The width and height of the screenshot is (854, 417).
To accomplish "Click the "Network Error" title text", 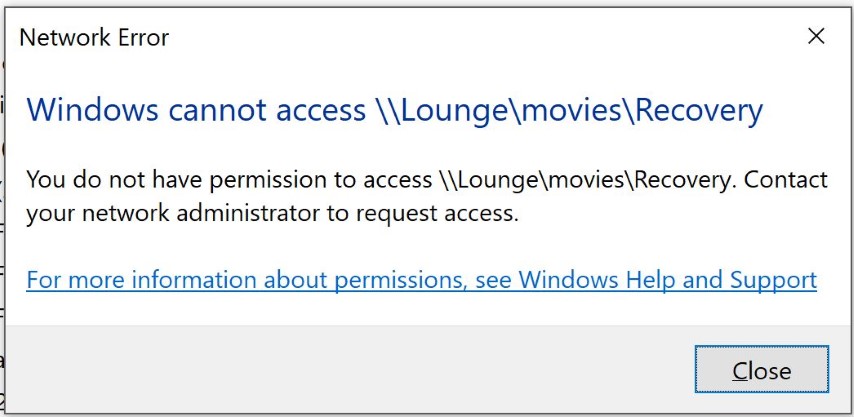I will pyautogui.click(x=94, y=38).
